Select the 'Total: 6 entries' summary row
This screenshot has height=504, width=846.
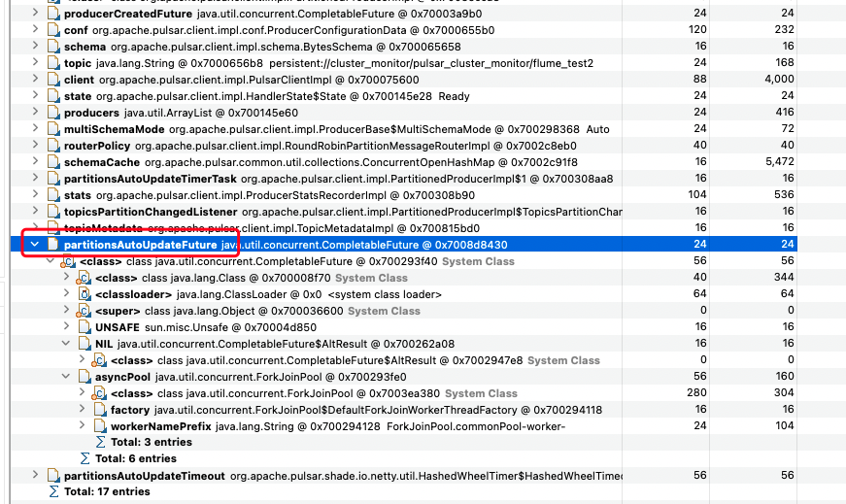point(135,458)
